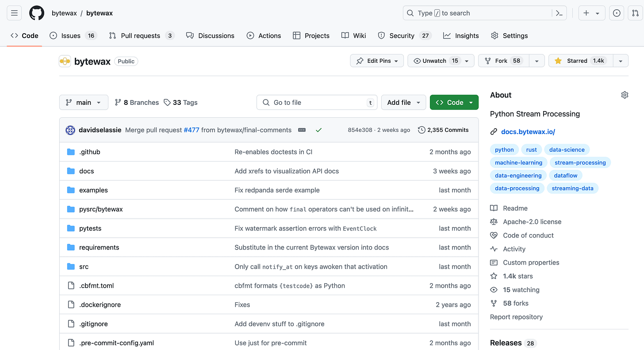Click the src folder icon

(x=71, y=266)
